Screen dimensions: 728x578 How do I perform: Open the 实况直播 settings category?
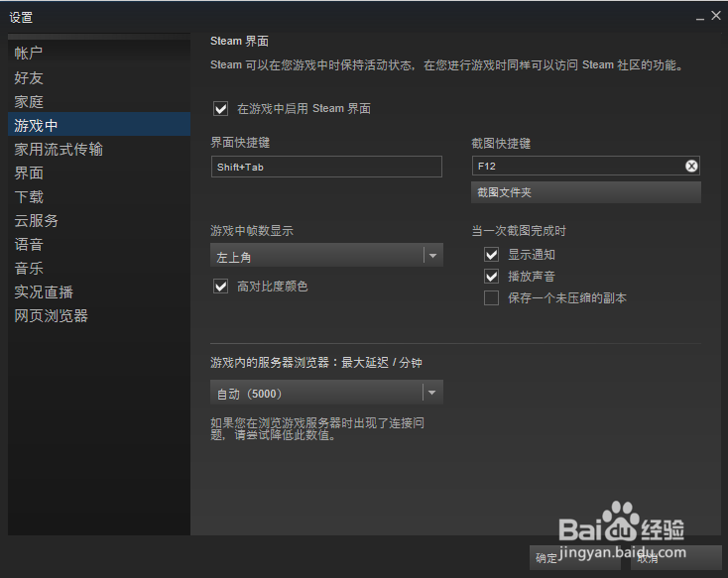coord(99,292)
